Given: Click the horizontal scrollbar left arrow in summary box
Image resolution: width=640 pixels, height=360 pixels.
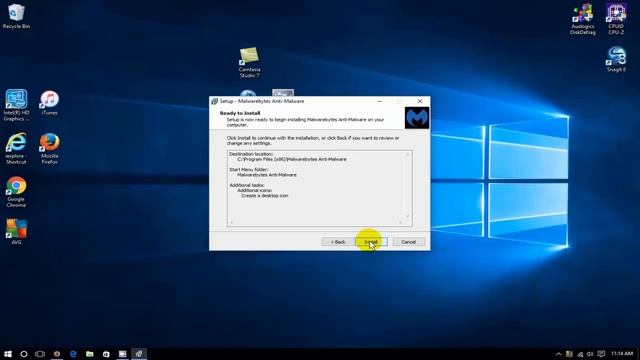Looking at the screenshot, I should [231, 222].
